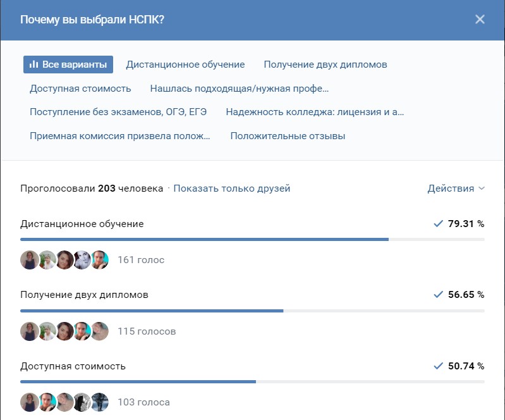Select 'Приемная комиссия призвела полож...' tab
Screen dimensions: 505x420
(119, 136)
